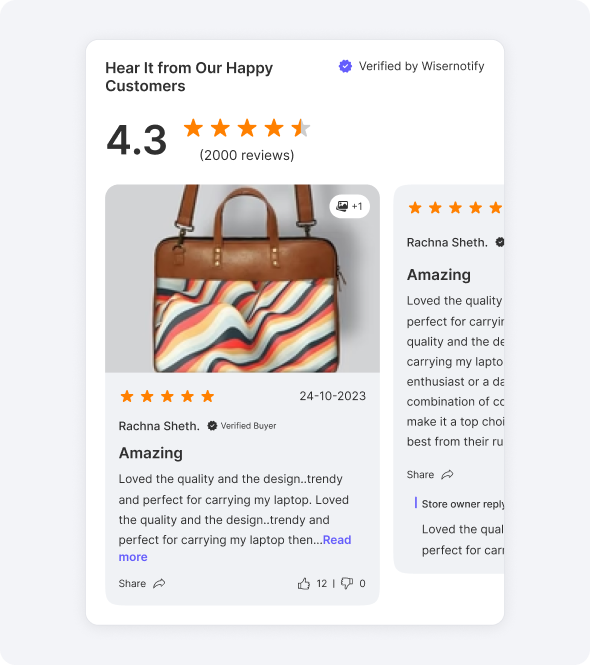The width and height of the screenshot is (590, 665).
Task: Click the share arrow icon in second review
Action: tap(447, 475)
